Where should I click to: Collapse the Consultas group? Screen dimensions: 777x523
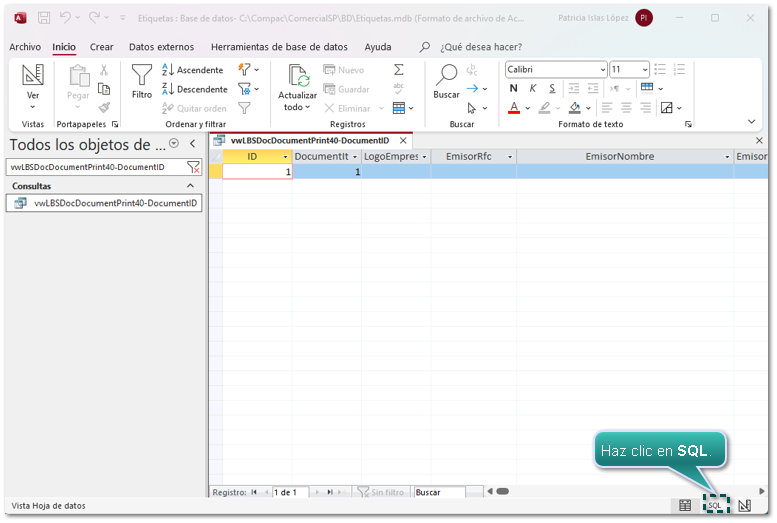click(x=191, y=186)
